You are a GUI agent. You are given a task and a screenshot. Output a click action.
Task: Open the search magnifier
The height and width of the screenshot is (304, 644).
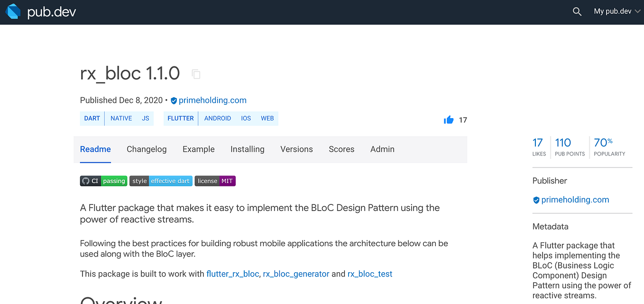coord(577,11)
